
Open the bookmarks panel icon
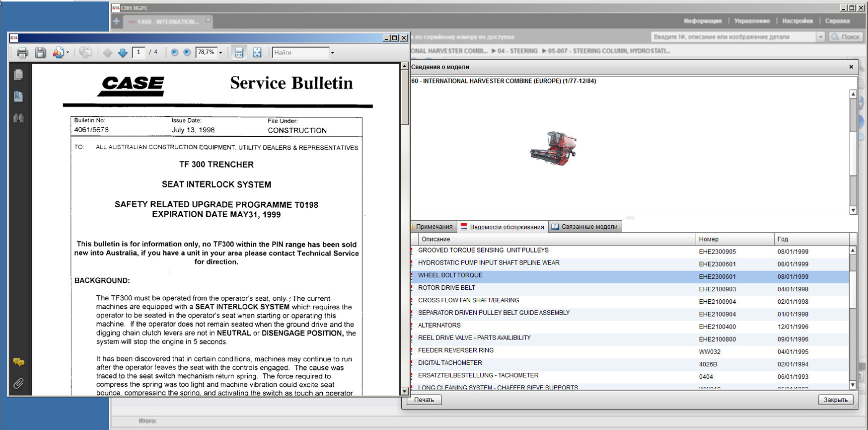18,96
